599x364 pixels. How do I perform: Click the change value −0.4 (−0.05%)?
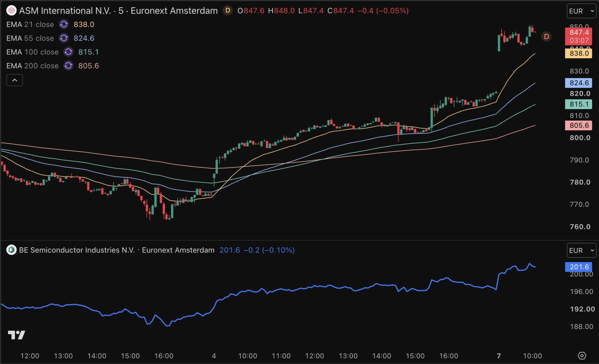coord(383,11)
